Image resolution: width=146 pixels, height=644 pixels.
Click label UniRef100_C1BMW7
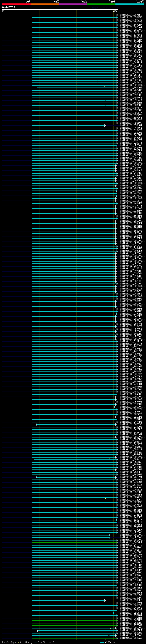(131, 404)
